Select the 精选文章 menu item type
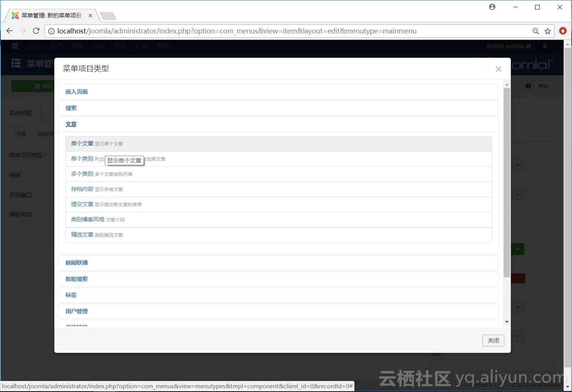This screenshot has width=572, height=392. 278,235
